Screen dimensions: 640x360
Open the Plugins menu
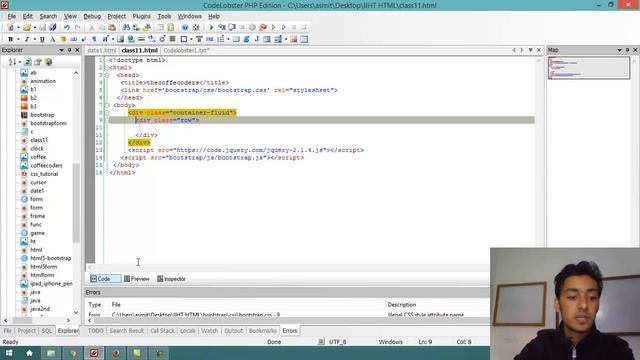(x=141, y=16)
